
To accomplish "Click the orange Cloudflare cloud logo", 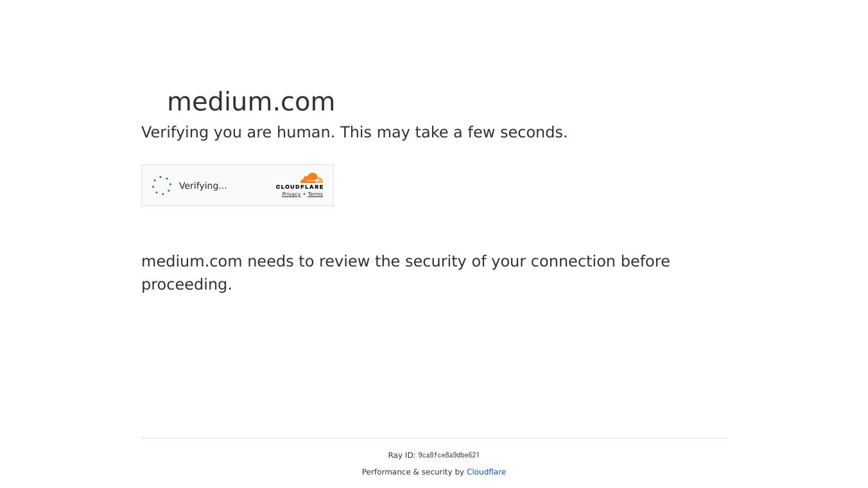I will 311,178.
